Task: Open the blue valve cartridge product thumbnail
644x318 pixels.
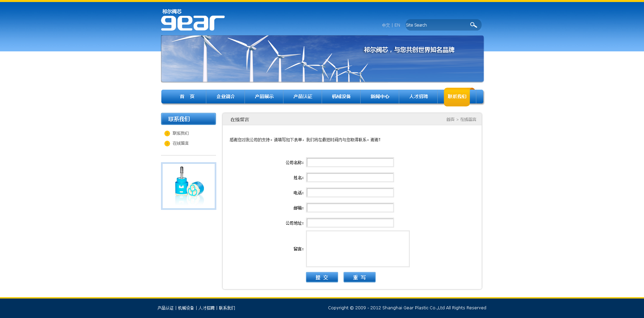Action: [x=189, y=186]
